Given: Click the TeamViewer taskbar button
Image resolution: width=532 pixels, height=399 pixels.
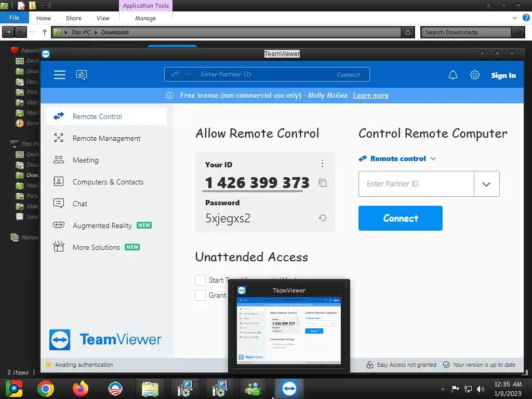Looking at the screenshot, I should click(x=289, y=389).
